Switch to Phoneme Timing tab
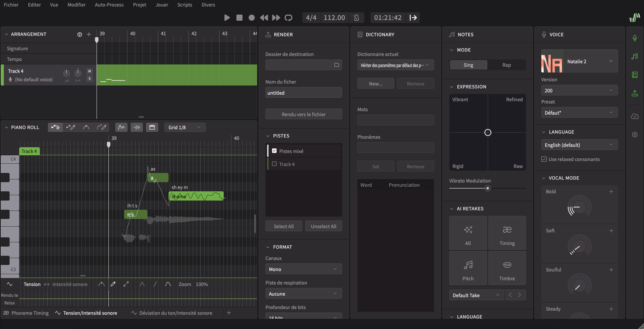This screenshot has width=644, height=329. 26,313
